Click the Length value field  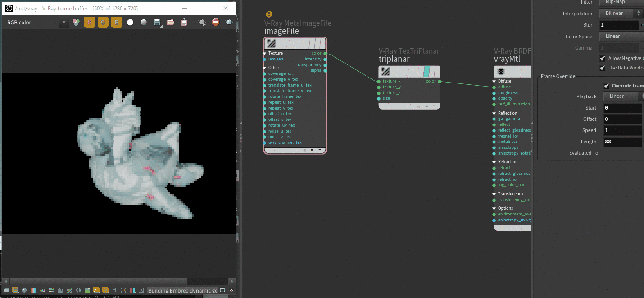(622, 142)
